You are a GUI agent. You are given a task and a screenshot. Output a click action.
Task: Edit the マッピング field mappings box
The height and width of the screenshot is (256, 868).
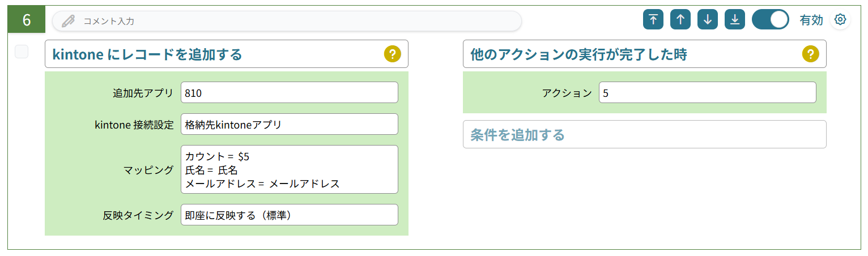tap(290, 169)
